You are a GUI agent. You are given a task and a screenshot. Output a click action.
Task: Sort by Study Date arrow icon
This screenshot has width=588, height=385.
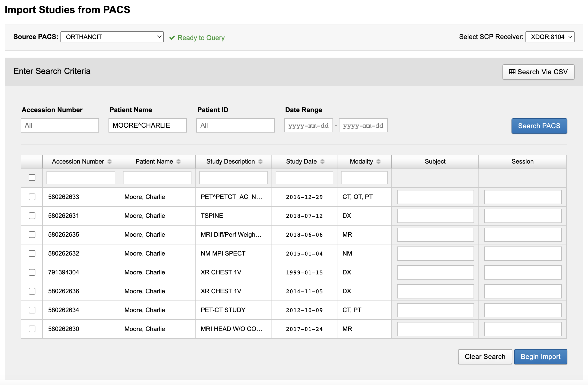tap(322, 161)
